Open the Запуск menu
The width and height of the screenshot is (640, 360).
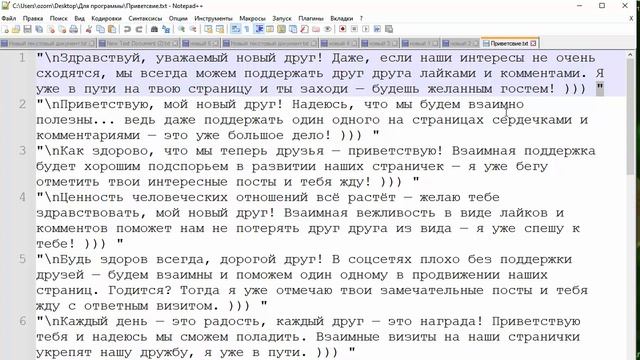tap(282, 18)
